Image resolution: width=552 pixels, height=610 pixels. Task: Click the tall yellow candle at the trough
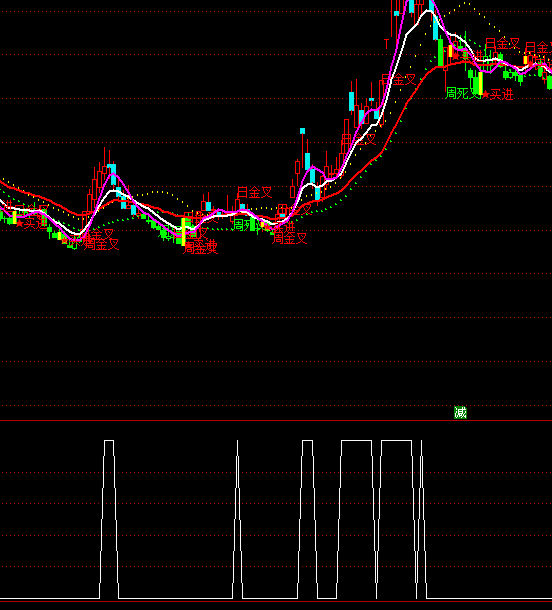pos(184,231)
